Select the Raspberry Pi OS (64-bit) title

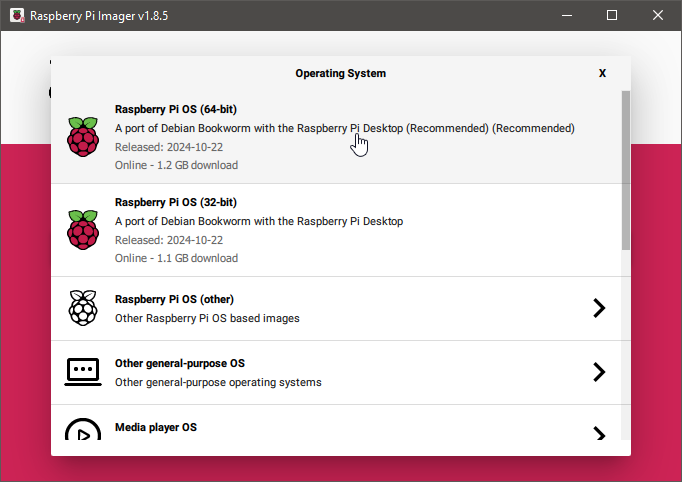click(x=175, y=109)
